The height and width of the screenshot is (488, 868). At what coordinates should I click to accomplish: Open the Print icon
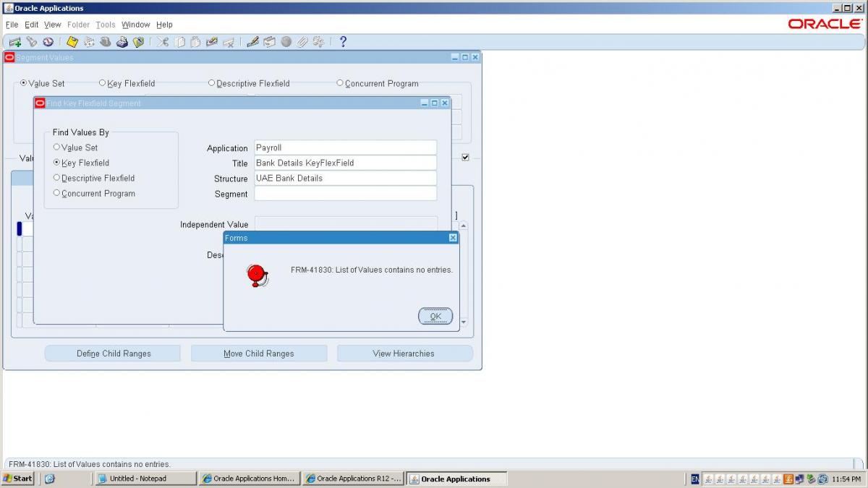[x=122, y=41]
